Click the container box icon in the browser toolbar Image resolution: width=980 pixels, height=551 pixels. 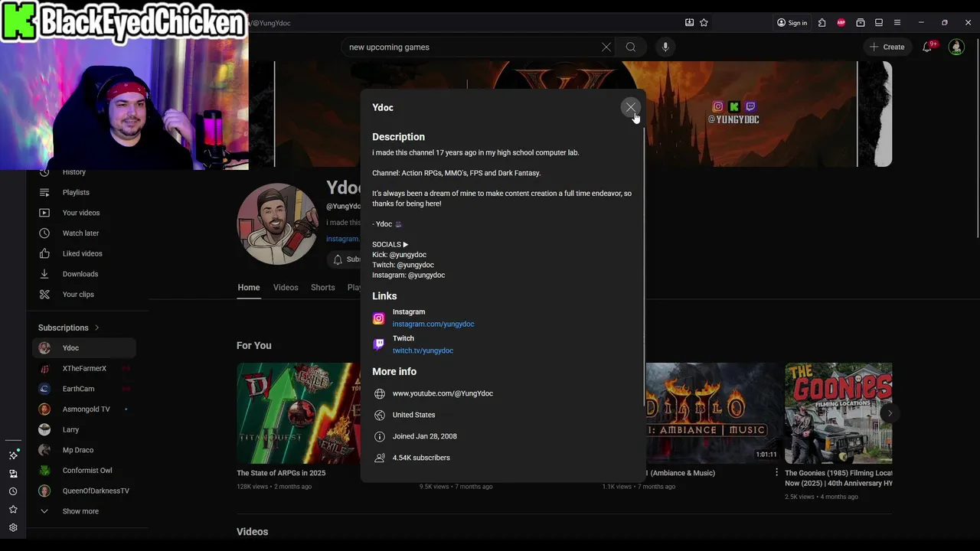[x=861, y=23]
